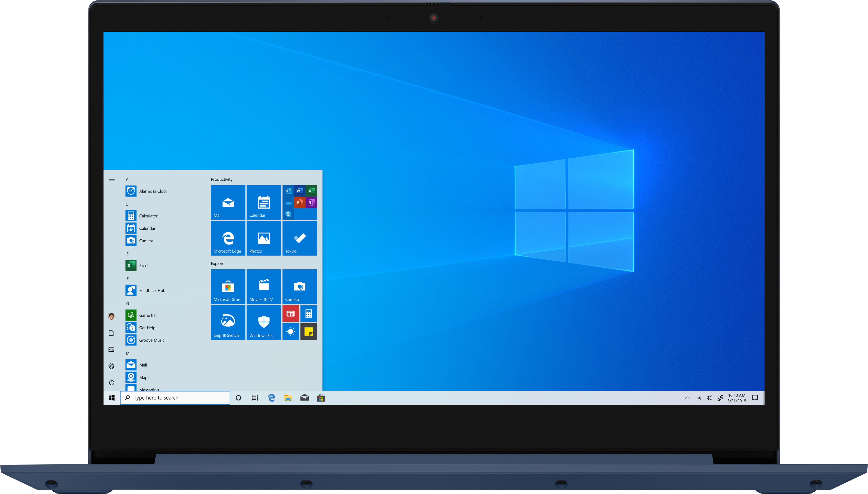Open the Windows Security tile
The image size is (868, 494).
(x=264, y=322)
